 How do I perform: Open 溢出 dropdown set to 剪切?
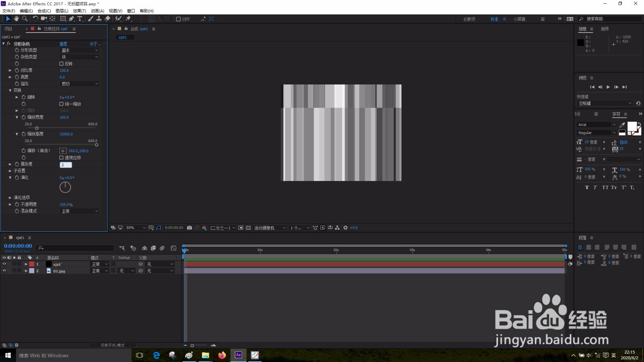point(80,84)
